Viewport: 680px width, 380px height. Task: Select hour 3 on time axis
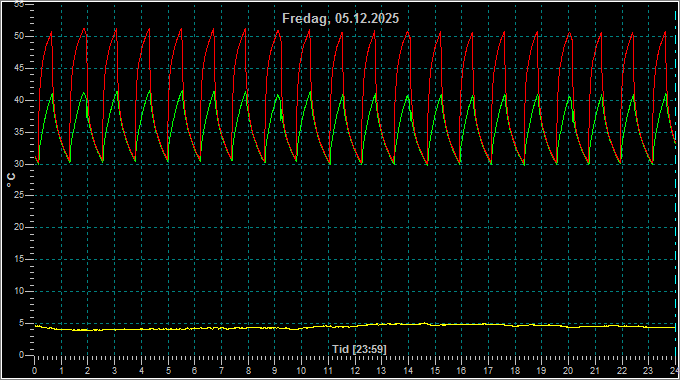click(x=114, y=371)
